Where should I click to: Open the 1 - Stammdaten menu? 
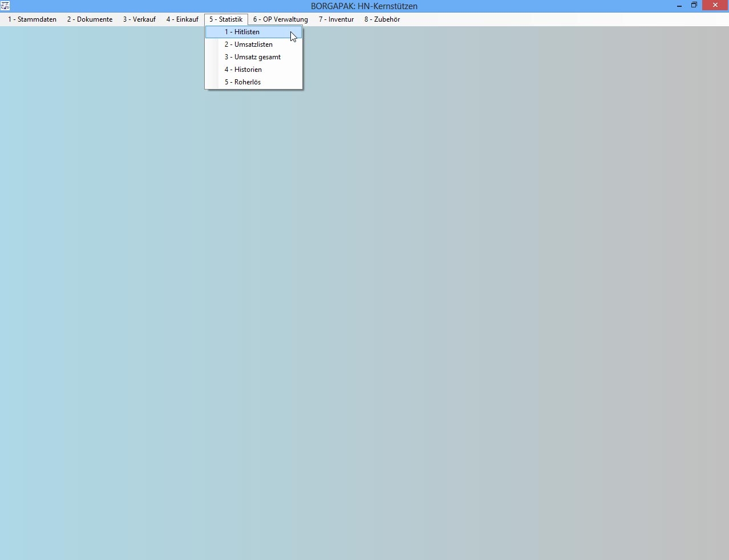(32, 19)
